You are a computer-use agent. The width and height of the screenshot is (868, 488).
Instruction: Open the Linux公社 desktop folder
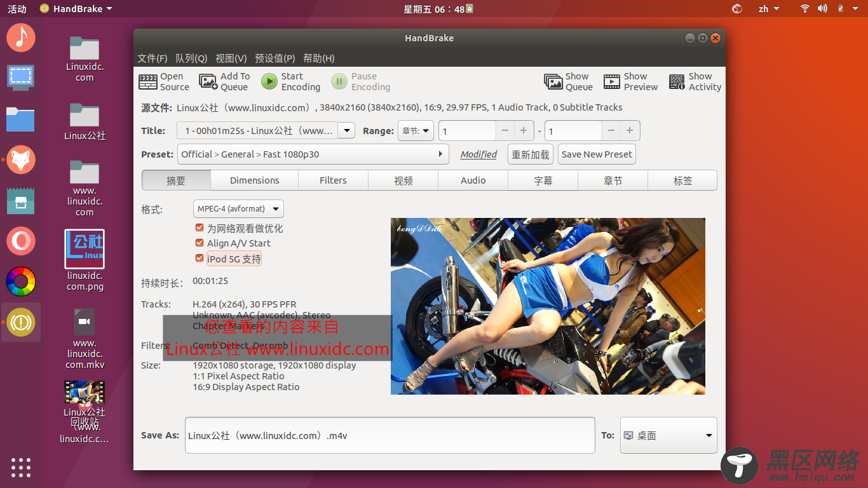tap(85, 121)
